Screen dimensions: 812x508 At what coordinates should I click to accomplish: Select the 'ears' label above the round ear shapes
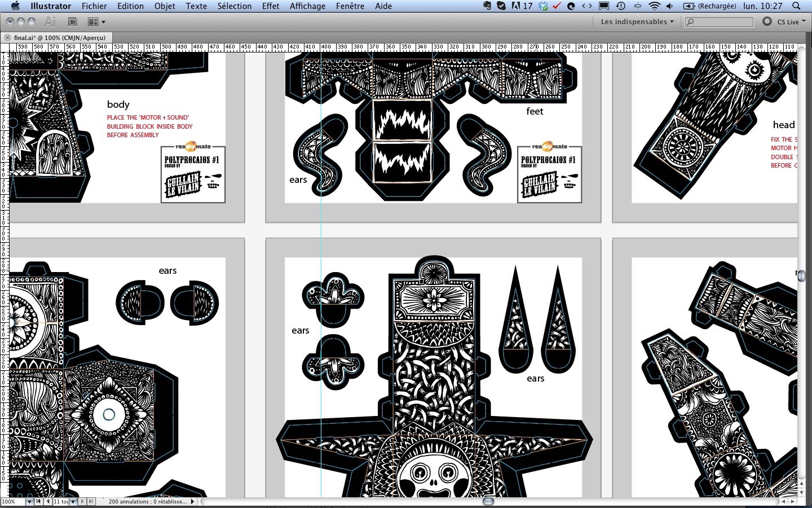(x=167, y=270)
